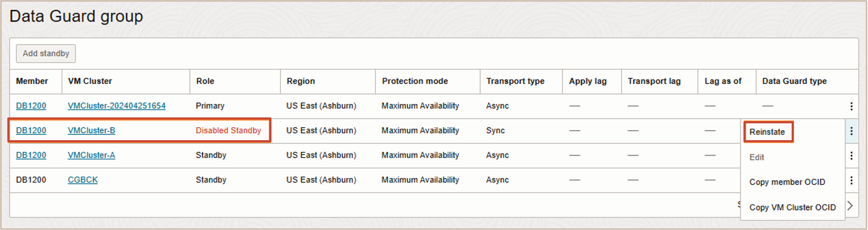Open three-dot menu for CGBCK row
This screenshot has width=868, height=230.
pos(851,180)
